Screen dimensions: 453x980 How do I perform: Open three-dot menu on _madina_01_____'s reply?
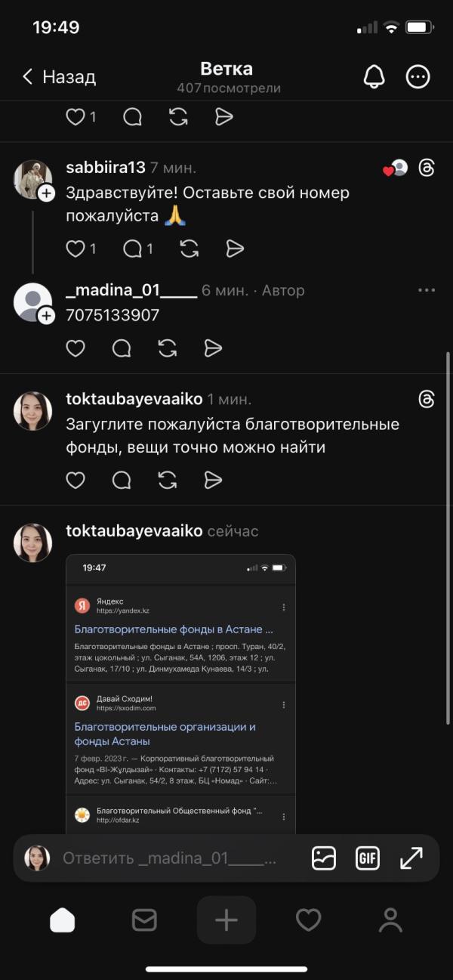(427, 290)
